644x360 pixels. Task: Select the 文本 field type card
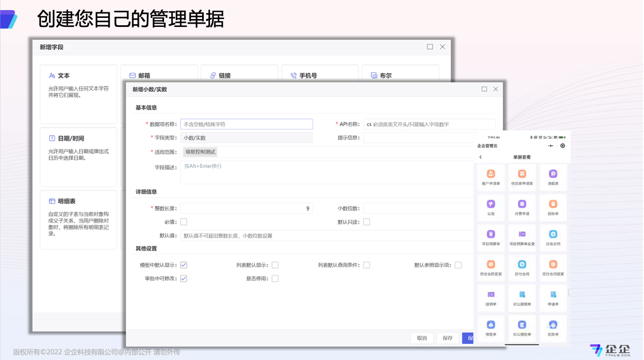tap(78, 93)
